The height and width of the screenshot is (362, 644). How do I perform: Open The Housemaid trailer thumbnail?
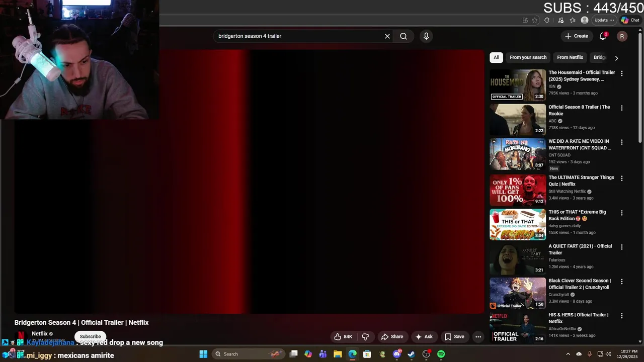(518, 85)
